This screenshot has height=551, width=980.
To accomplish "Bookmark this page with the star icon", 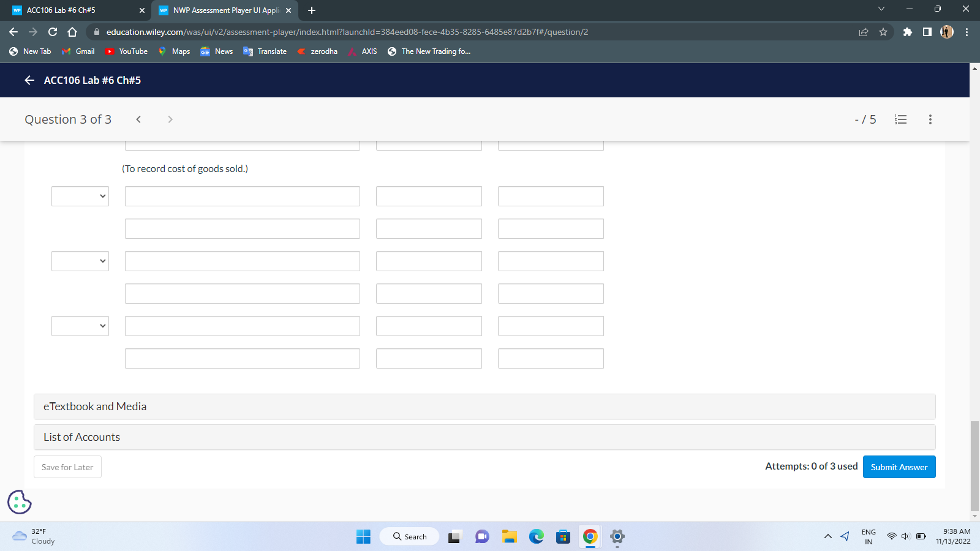I will (884, 32).
